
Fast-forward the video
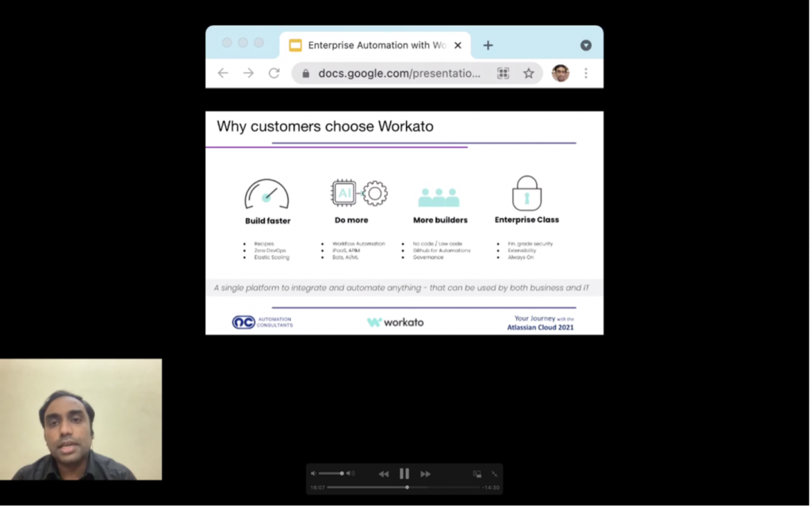point(425,474)
